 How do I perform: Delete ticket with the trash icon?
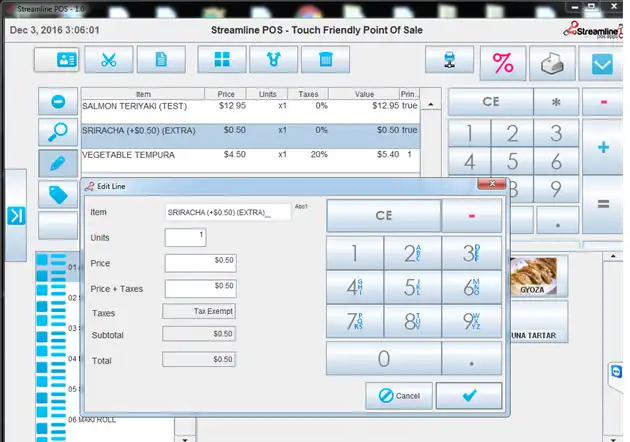coord(325,59)
